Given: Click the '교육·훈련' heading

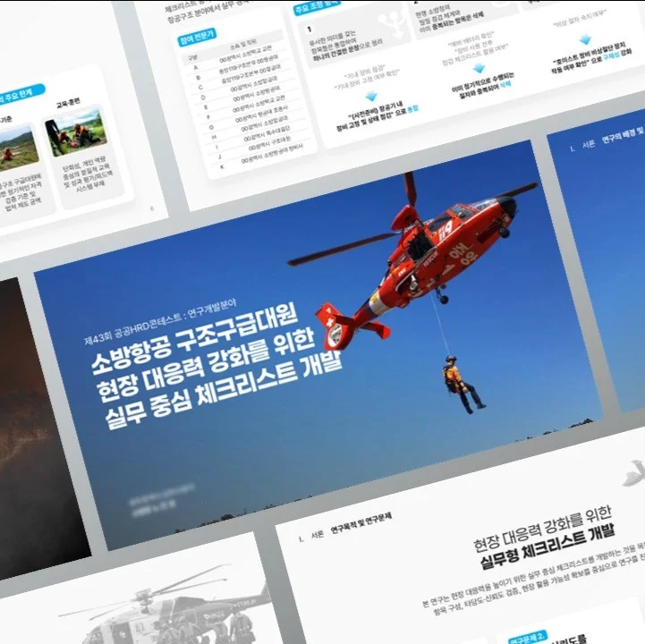Looking at the screenshot, I should click(x=68, y=102).
